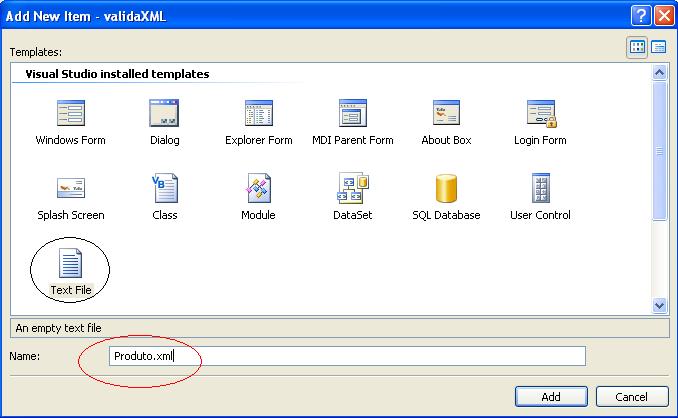Viewport: 678px width, 418px height.
Task: Click the 'User Control' label
Action: tap(540, 215)
